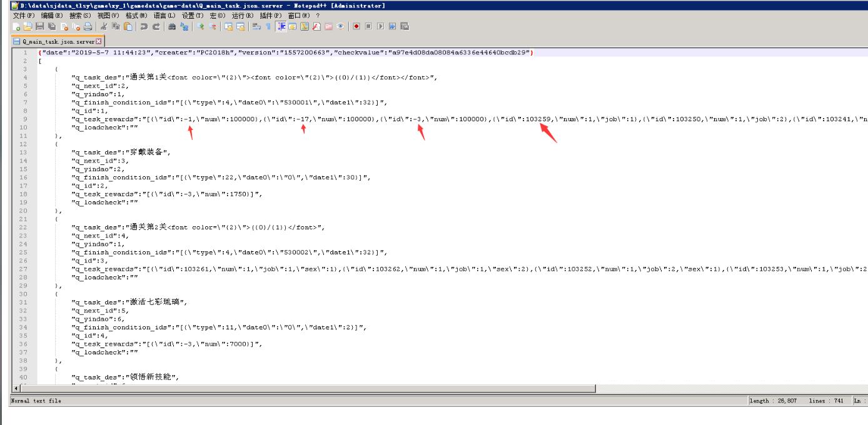Expand the 设置 (Settings) menu
This screenshot has width=868, height=425.
tap(193, 16)
